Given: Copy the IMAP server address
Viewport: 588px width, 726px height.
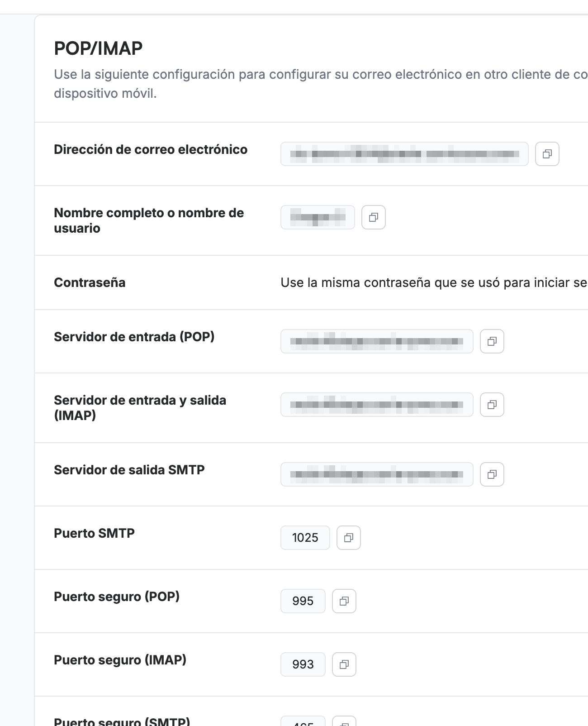Looking at the screenshot, I should coord(492,405).
